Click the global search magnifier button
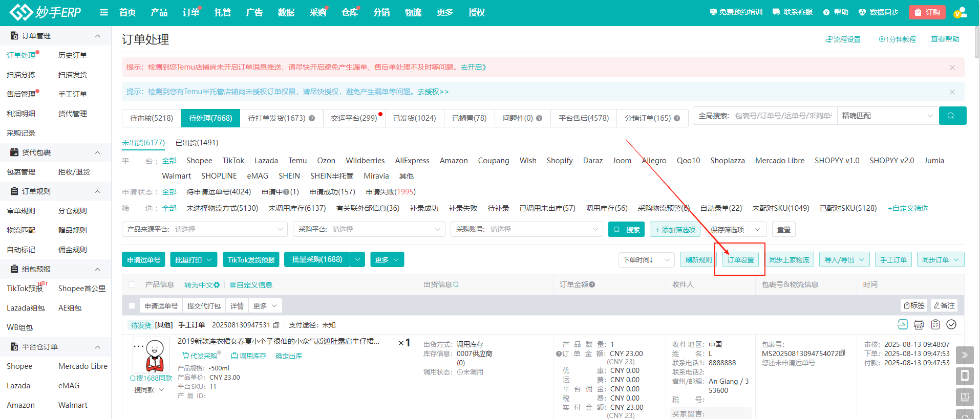 tap(952, 116)
